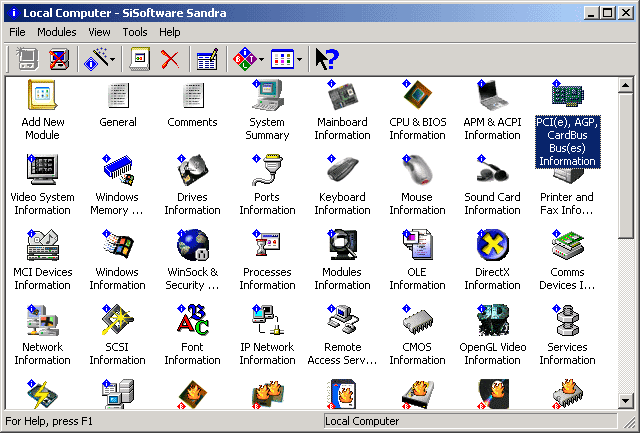640x433 pixels.
Task: Select Processes Information module
Action: (x=267, y=245)
